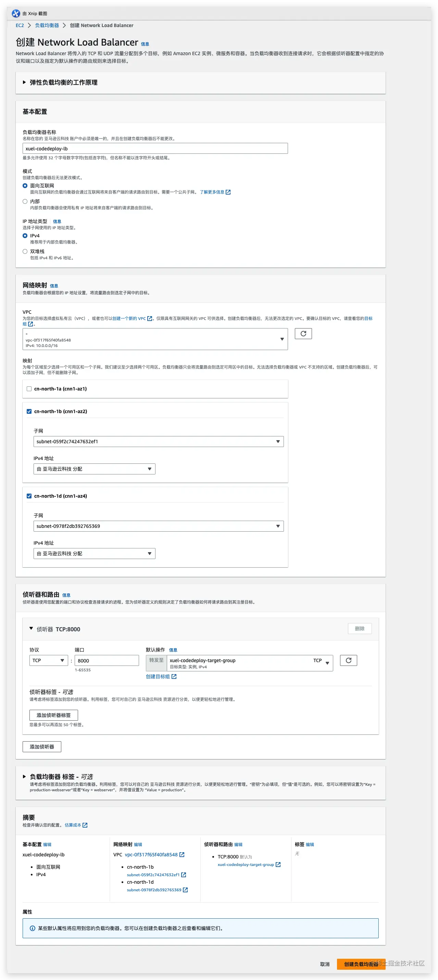Image resolution: width=438 pixels, height=980 pixels.
Task: Click external icon after summary subnet-0978f2db392765369
Action: [186, 890]
